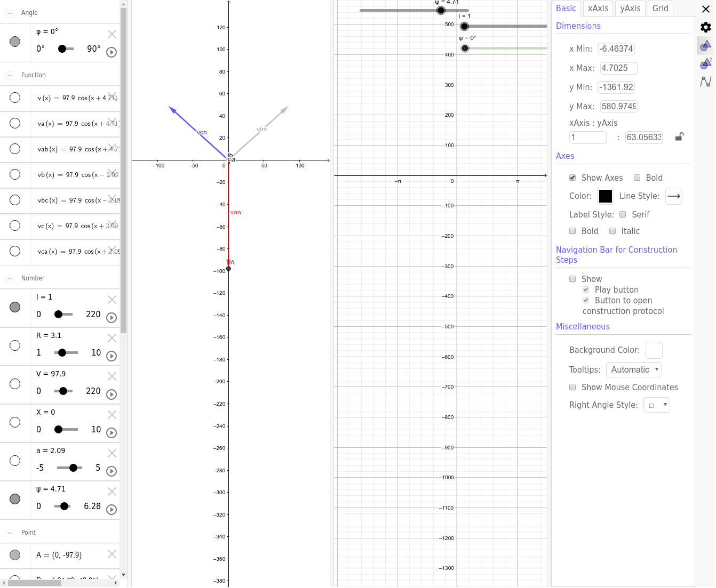This screenshot has height=588, width=716.
Task: Select the Graphics 2 settings icon
Action: (705, 63)
